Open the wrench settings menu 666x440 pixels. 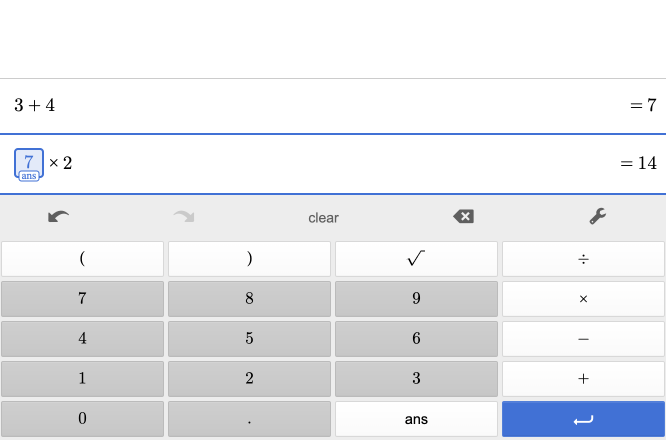(x=598, y=216)
